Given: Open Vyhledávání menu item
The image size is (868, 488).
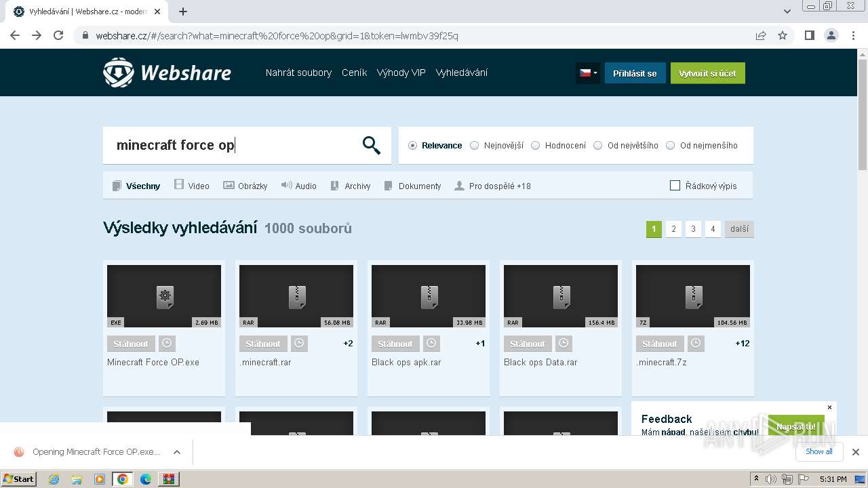Looking at the screenshot, I should 461,73.
